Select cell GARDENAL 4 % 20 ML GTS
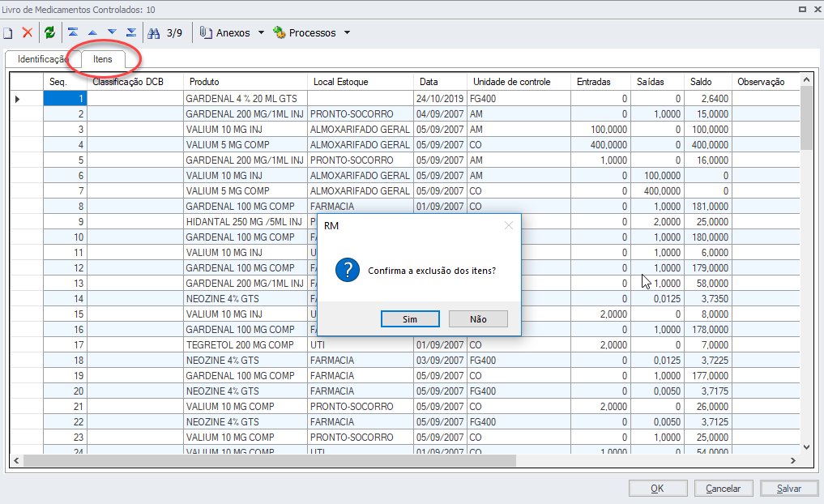This screenshot has height=504, width=824. click(245, 99)
